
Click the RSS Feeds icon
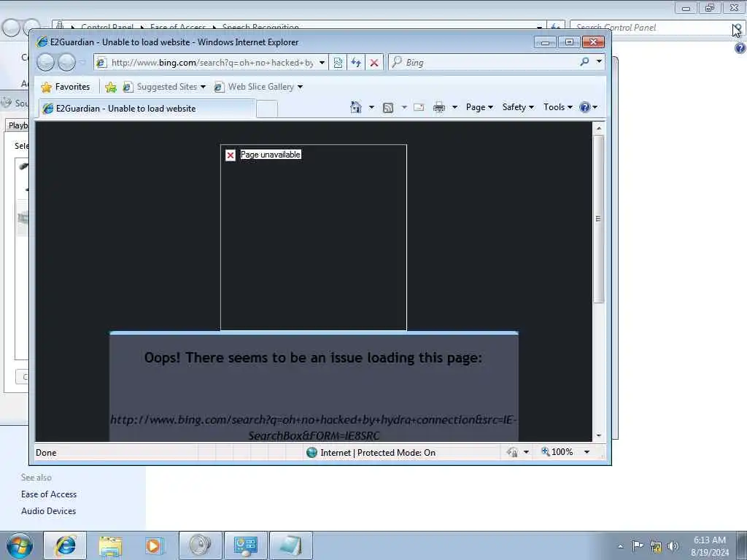click(x=388, y=108)
